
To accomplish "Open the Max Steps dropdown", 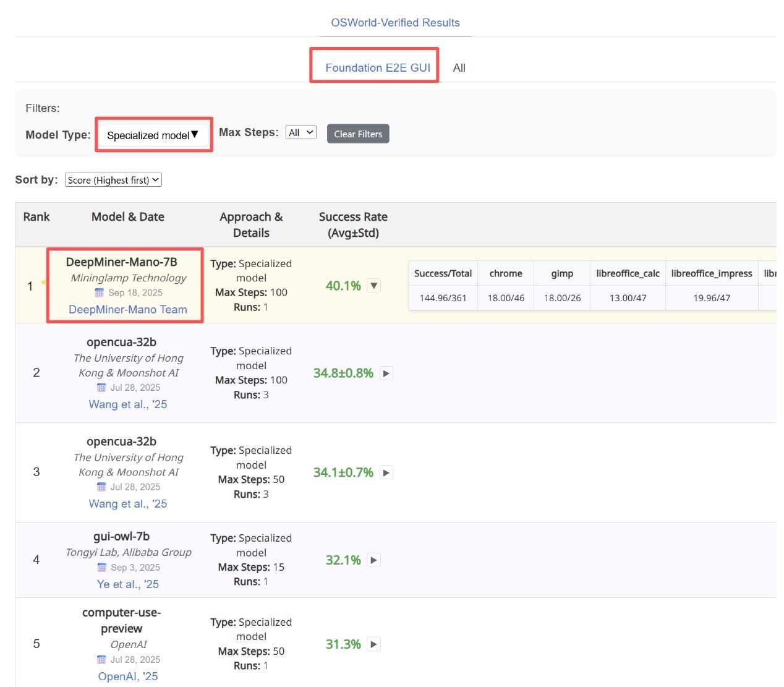I will 301,132.
